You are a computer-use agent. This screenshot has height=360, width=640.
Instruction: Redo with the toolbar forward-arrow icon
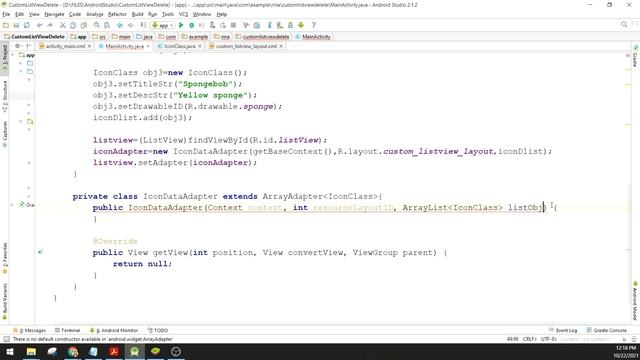point(50,25)
